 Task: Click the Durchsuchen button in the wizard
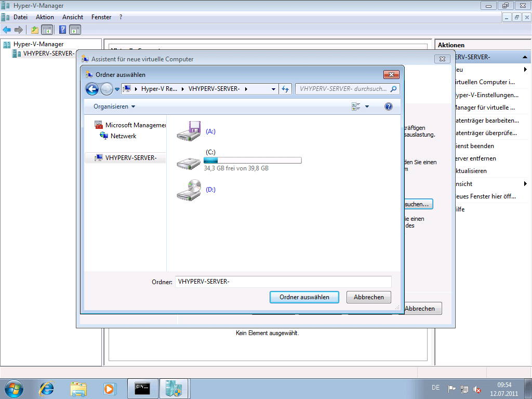pyautogui.click(x=419, y=204)
